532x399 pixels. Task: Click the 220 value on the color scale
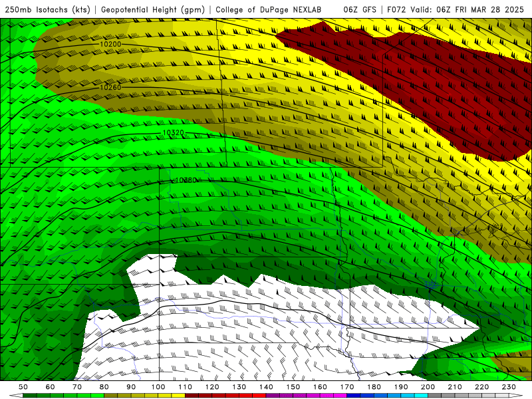click(481, 387)
